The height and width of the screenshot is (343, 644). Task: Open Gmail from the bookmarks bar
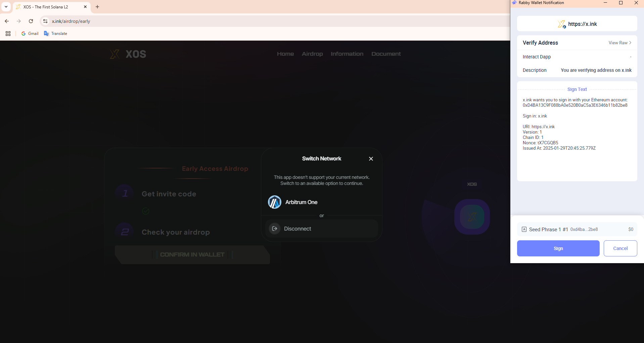click(30, 34)
